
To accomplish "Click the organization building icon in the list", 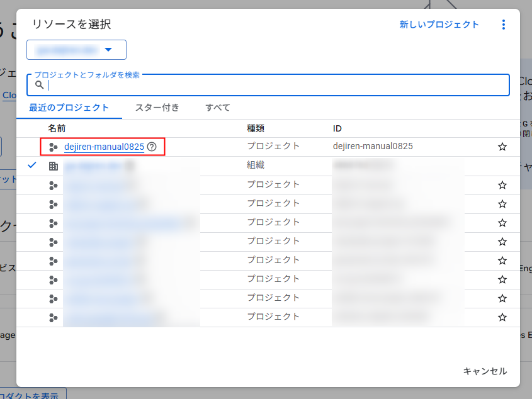I will 54,166.
